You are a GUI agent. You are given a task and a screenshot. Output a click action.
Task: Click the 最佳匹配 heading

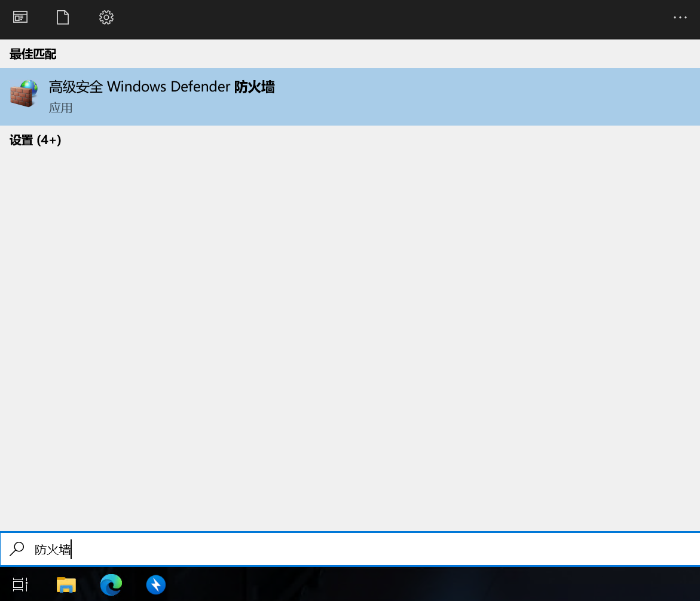click(x=33, y=54)
